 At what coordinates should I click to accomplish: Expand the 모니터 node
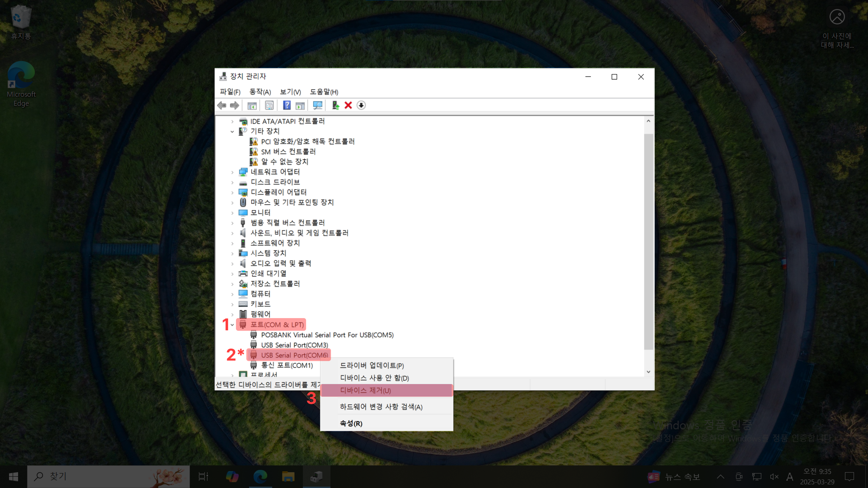click(x=232, y=213)
